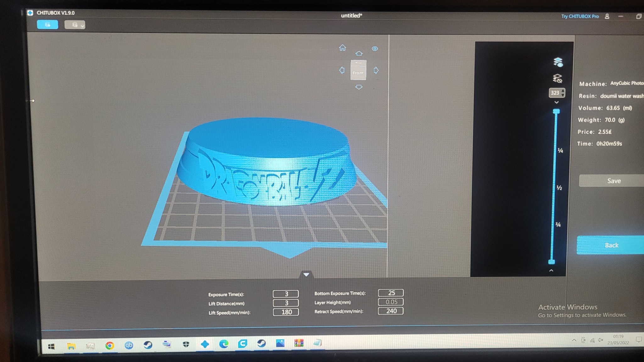Switch to the blue mode tab
The image size is (644, 362).
tap(47, 25)
